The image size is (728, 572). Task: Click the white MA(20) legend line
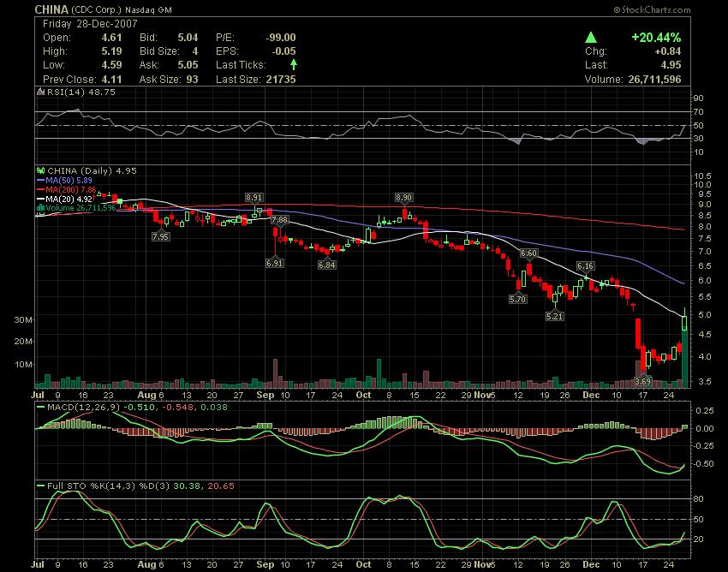(x=41, y=200)
